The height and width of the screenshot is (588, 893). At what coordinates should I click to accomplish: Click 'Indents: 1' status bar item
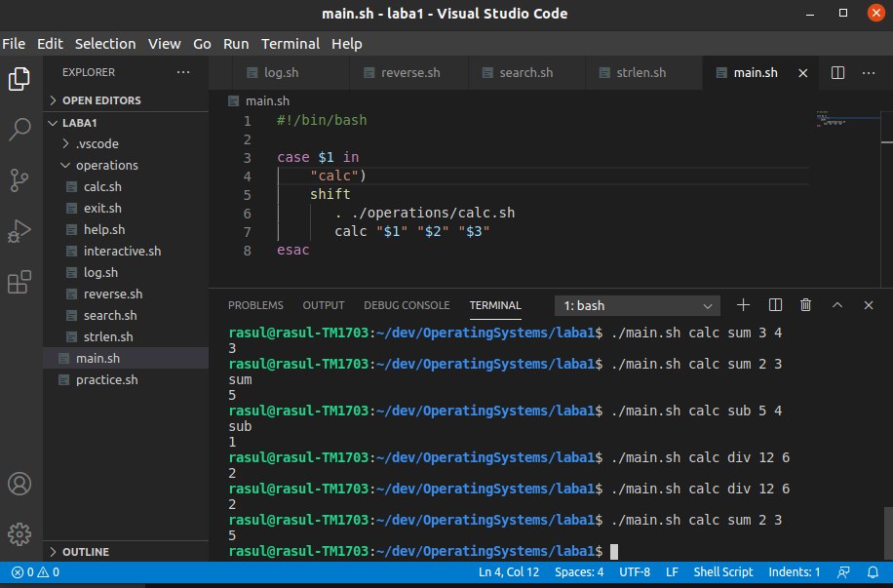point(795,572)
